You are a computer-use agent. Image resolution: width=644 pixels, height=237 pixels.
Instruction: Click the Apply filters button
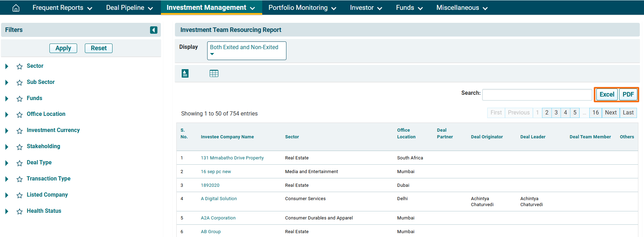(63, 48)
